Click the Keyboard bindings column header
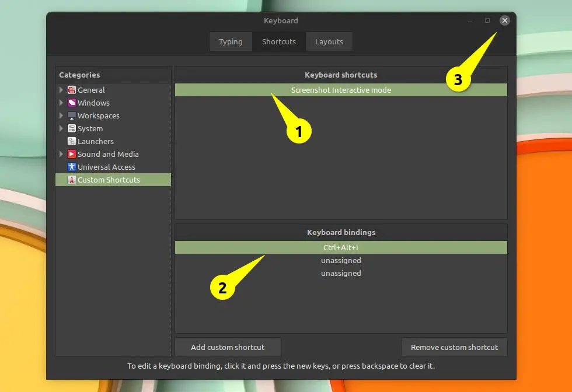 click(x=341, y=232)
